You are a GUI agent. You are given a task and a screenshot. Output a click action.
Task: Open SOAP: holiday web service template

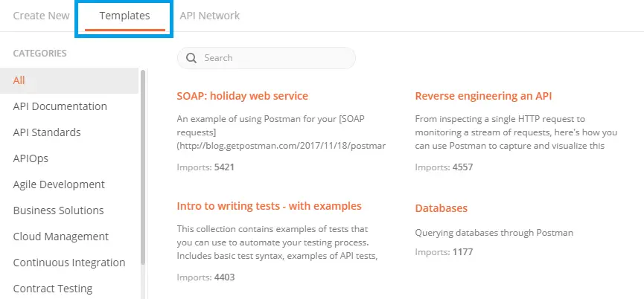[243, 96]
